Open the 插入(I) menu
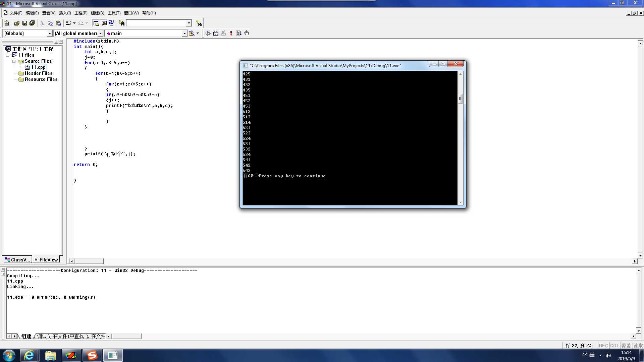The width and height of the screenshot is (644, 362). tap(65, 13)
